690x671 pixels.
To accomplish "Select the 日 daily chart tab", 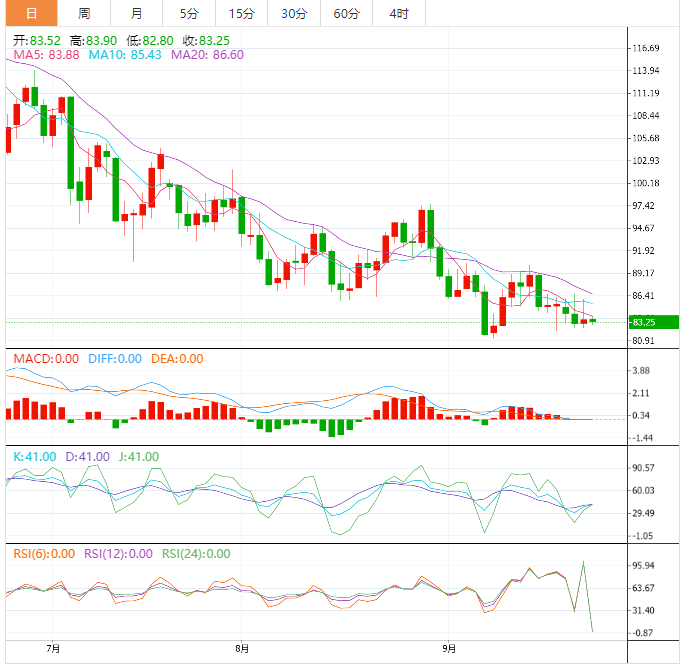I will click(x=31, y=13).
